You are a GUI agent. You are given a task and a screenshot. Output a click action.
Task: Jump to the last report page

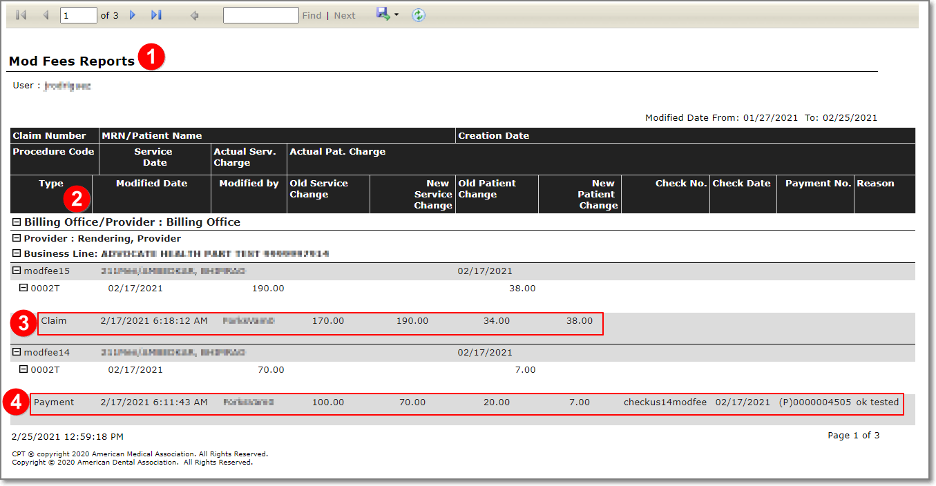tap(156, 16)
